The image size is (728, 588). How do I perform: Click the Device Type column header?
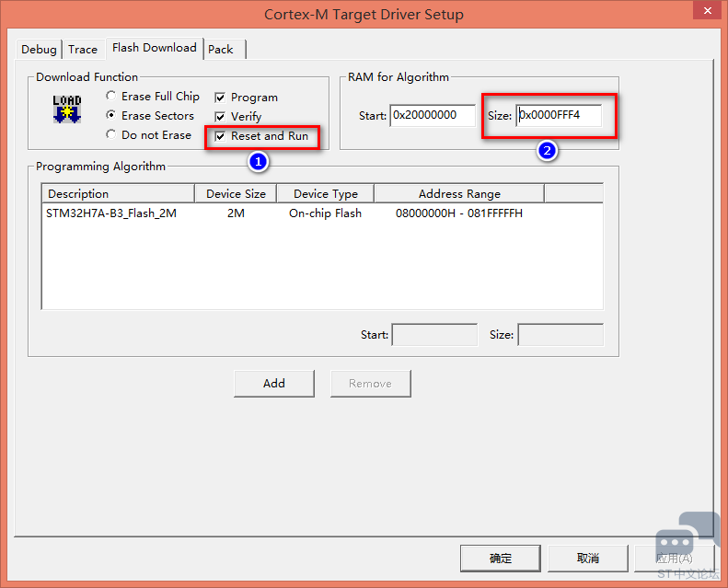pos(326,193)
